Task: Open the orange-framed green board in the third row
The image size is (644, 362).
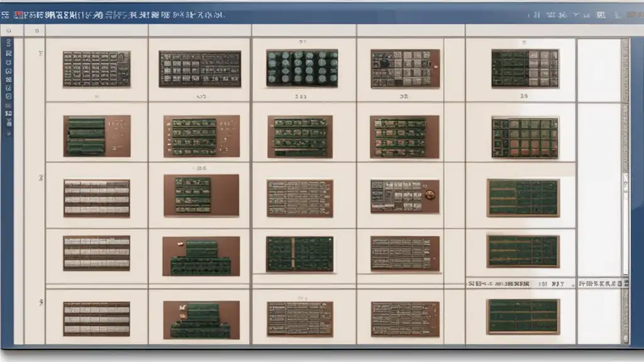Action: 523,198
